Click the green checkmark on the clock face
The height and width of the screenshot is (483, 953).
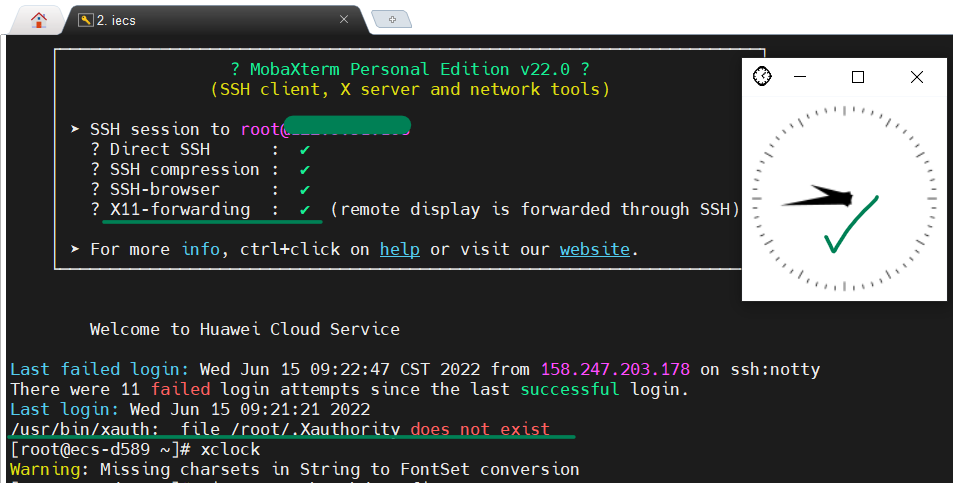849,226
